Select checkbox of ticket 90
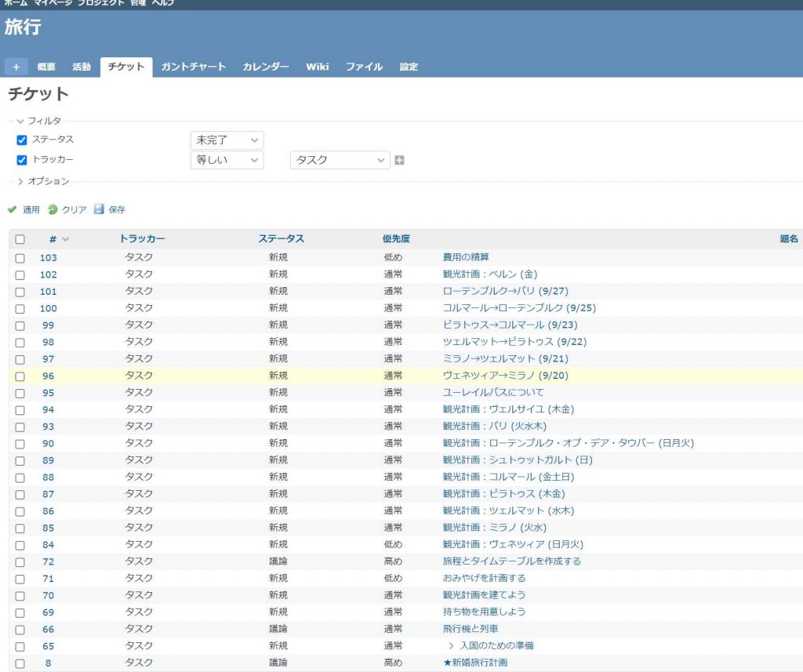803x672 pixels. [x=20, y=444]
